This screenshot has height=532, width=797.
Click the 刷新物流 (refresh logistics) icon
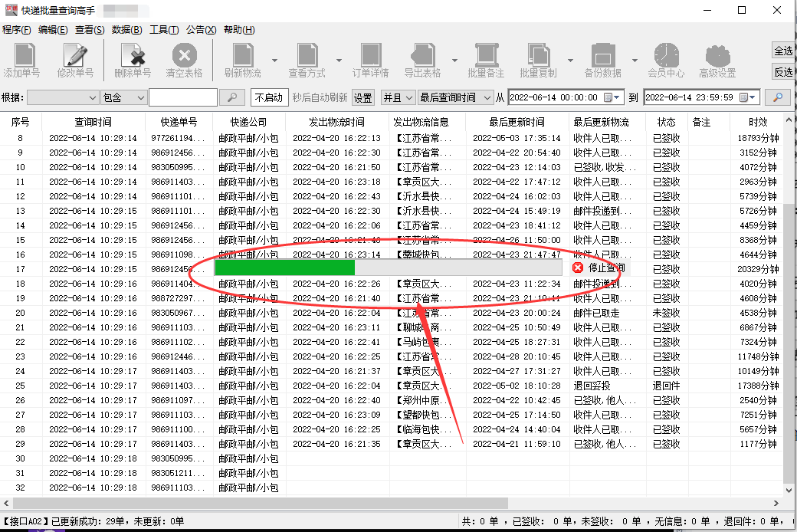pos(242,57)
